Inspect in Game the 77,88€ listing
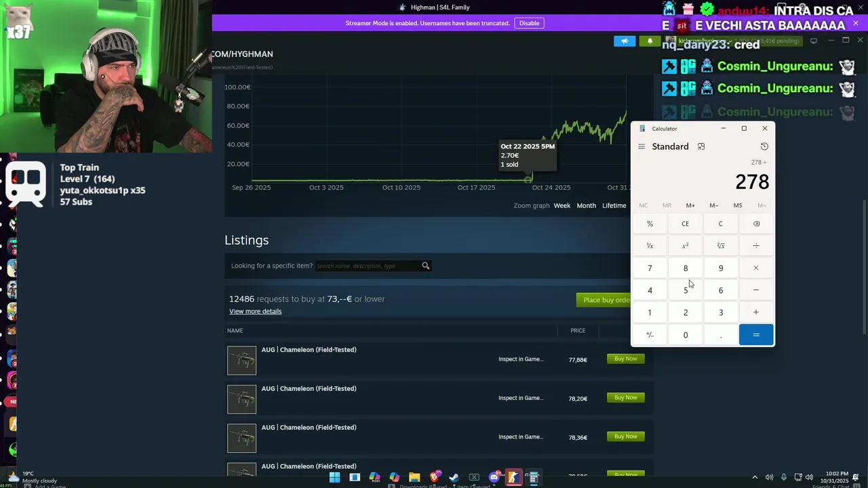This screenshot has height=488, width=868. 521,359
